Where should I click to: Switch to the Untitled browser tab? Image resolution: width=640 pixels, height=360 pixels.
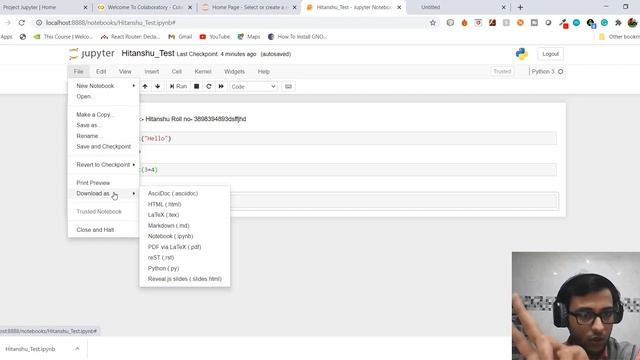[457, 7]
